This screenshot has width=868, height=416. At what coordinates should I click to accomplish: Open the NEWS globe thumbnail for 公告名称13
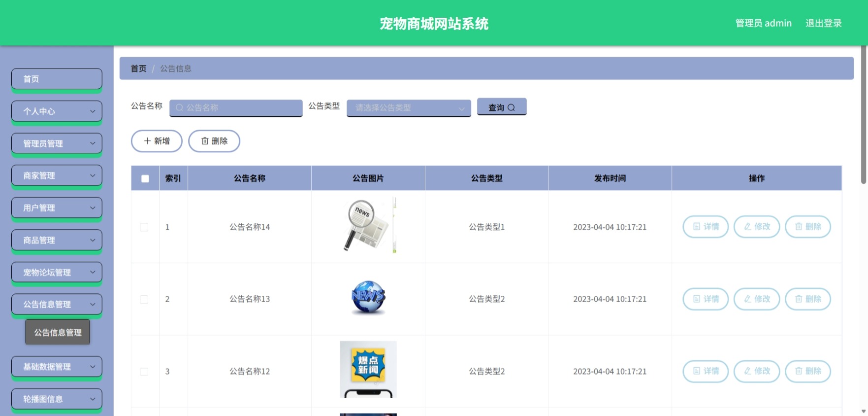[x=368, y=297]
